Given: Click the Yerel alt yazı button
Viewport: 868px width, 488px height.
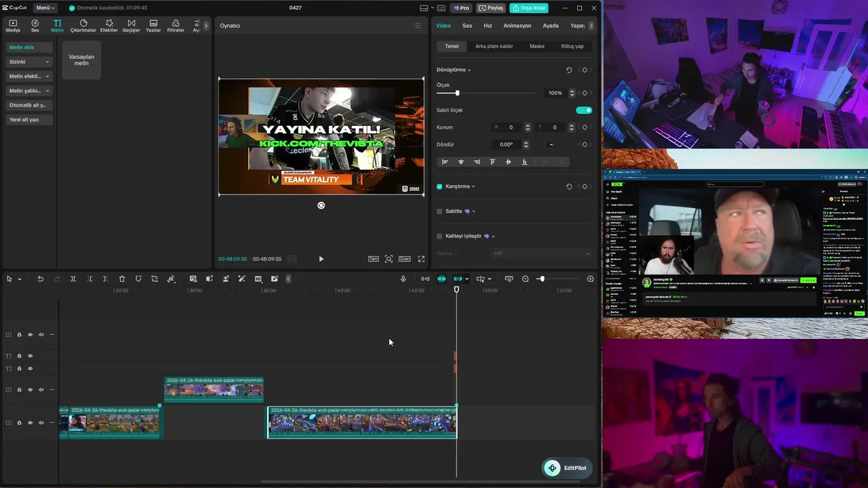Looking at the screenshot, I should pyautogui.click(x=29, y=119).
